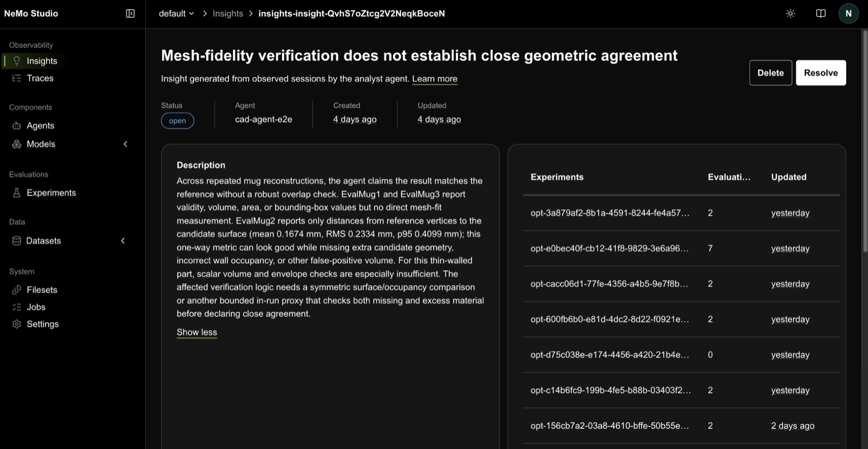Screen dimensions: 868x449
Task: Click the Resolve button
Action: [x=821, y=73]
